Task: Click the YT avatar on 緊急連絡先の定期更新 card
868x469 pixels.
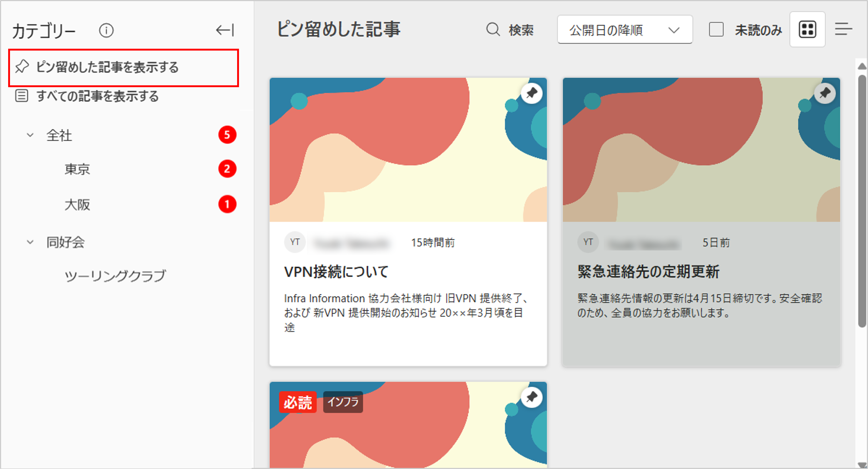Action: (588, 242)
